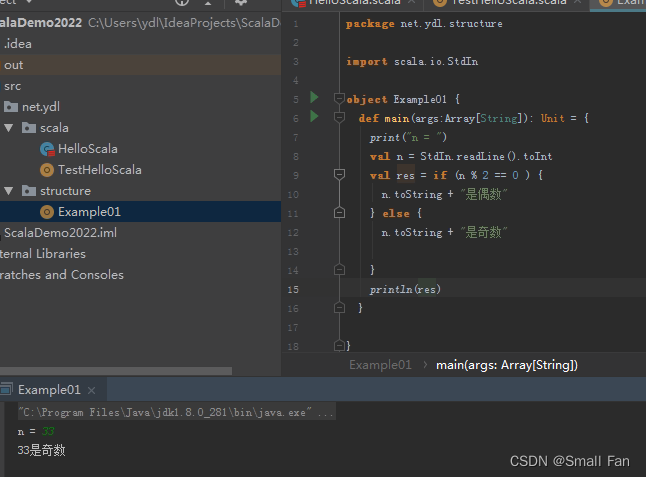646x477 pixels.
Task: Run main method via gutter arrow
Action: [314, 117]
